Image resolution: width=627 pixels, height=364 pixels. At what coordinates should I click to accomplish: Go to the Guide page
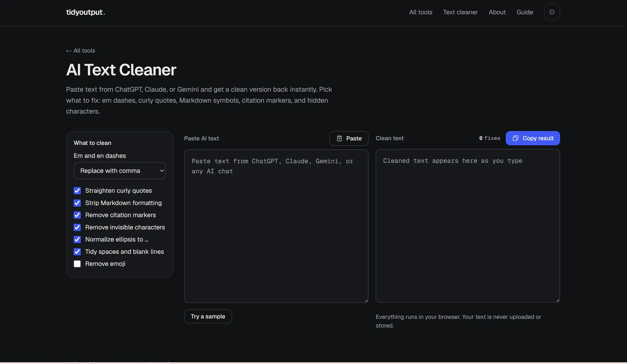click(x=525, y=12)
